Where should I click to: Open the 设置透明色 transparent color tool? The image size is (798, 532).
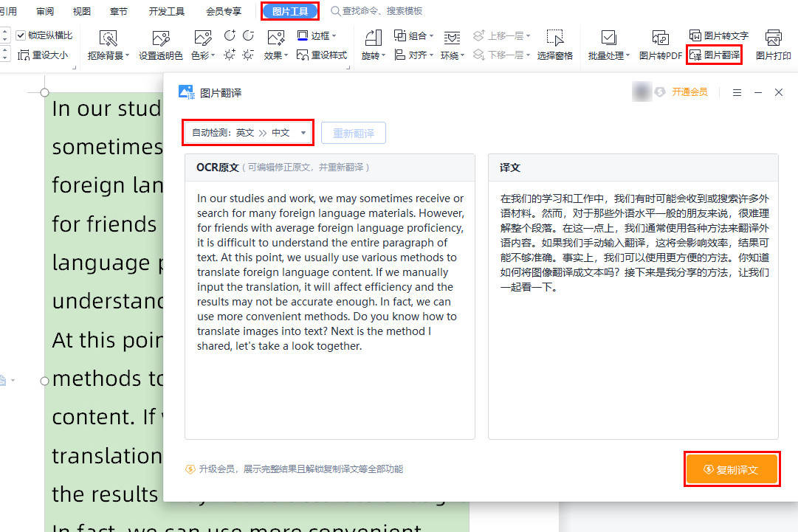click(x=160, y=44)
